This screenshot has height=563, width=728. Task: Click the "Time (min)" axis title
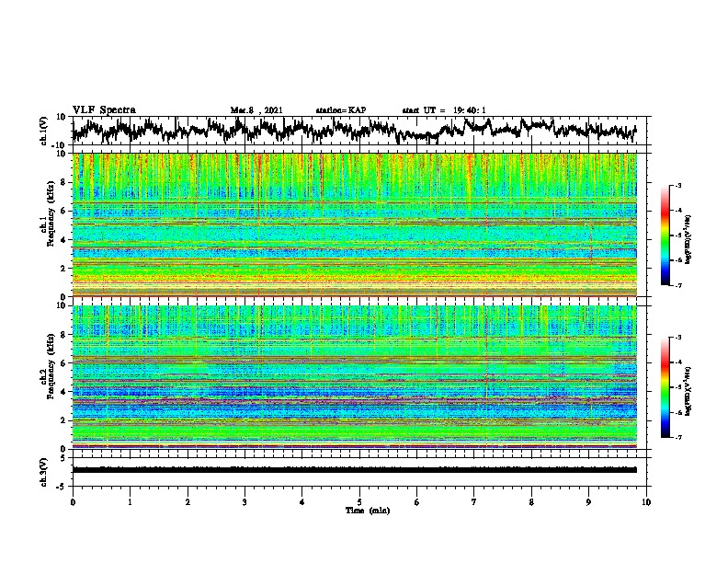click(x=368, y=511)
